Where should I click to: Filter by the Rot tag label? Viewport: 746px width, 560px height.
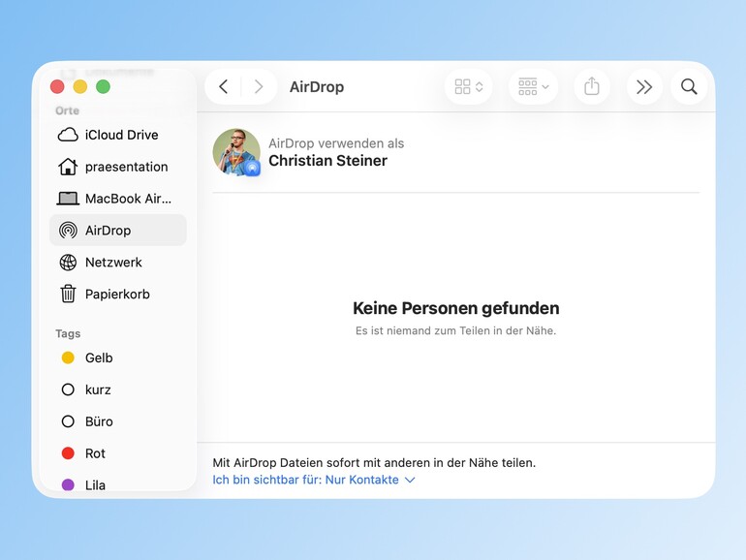click(x=95, y=453)
